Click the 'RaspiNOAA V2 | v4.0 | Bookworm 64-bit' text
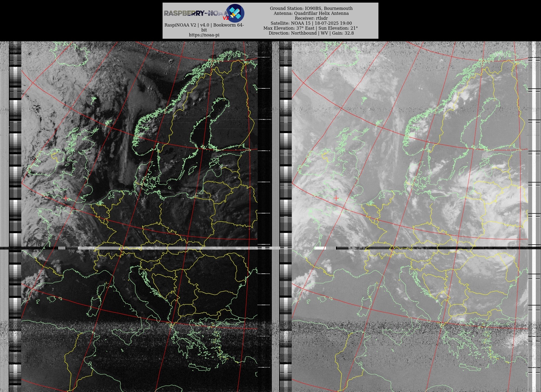541x392 pixels. click(x=204, y=28)
